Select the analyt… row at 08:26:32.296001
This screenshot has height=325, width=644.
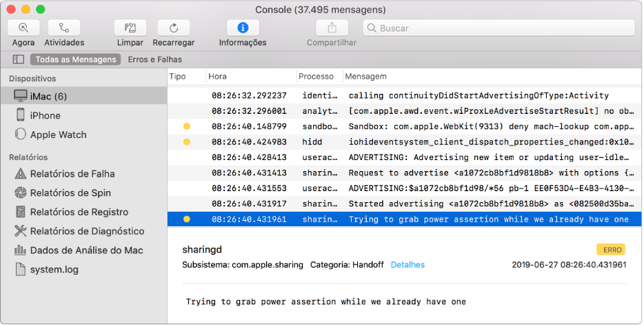coord(404,111)
